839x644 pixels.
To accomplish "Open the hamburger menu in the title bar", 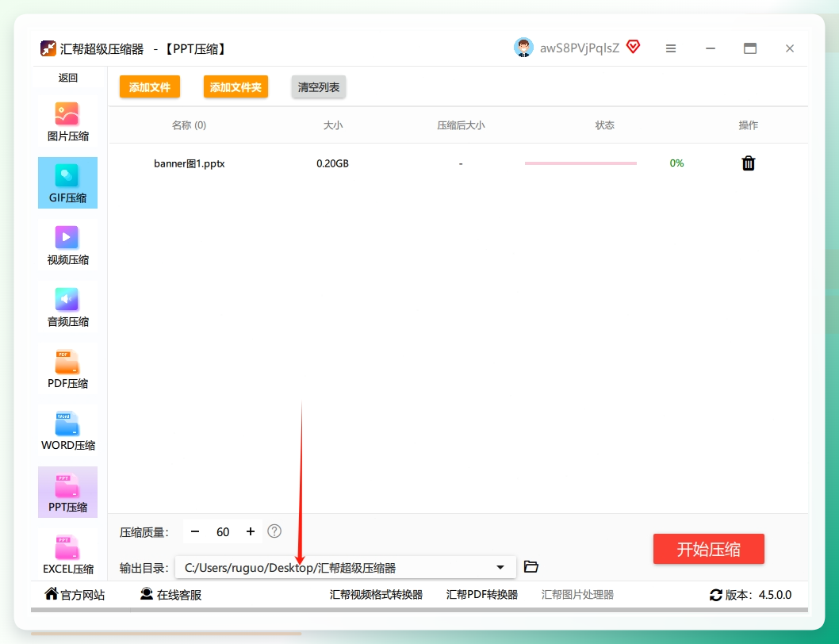I will (x=670, y=48).
